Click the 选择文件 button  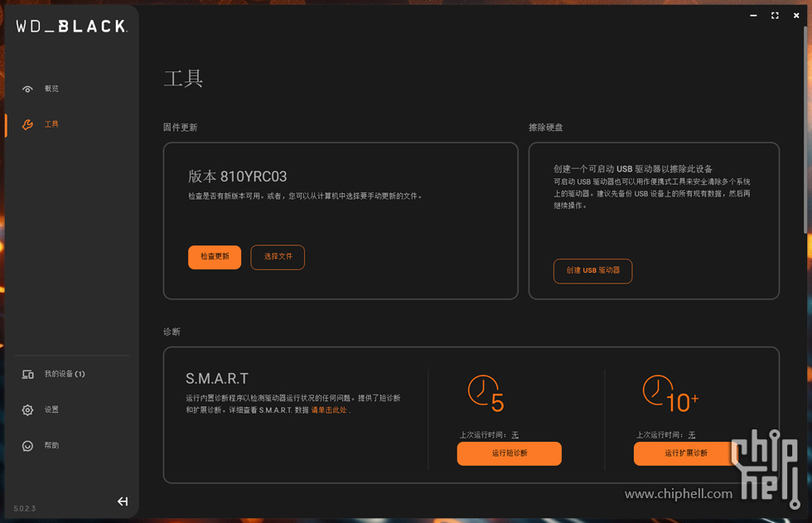tap(278, 257)
